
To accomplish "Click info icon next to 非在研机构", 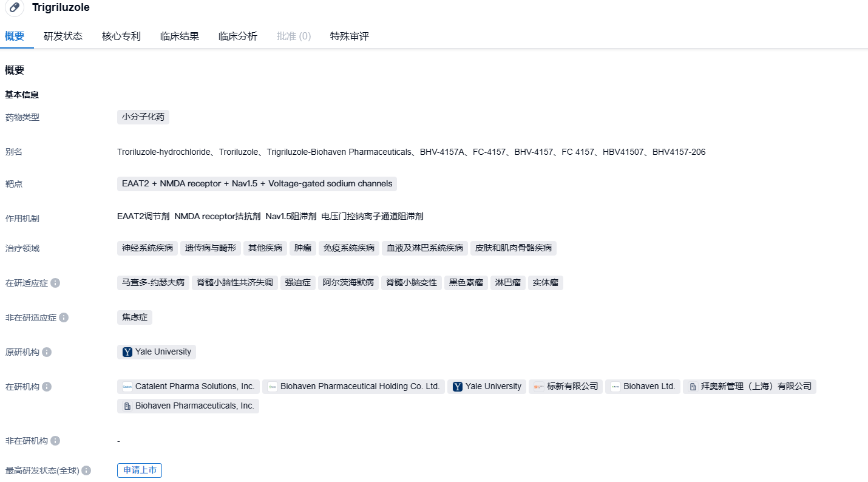I will click(55, 441).
